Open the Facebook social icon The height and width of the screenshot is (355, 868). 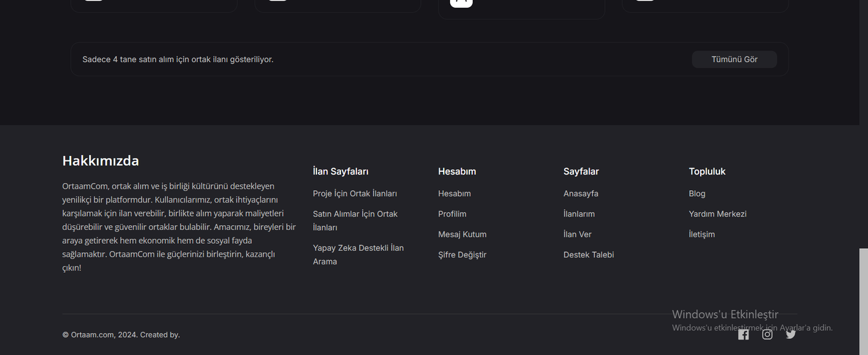tap(743, 334)
